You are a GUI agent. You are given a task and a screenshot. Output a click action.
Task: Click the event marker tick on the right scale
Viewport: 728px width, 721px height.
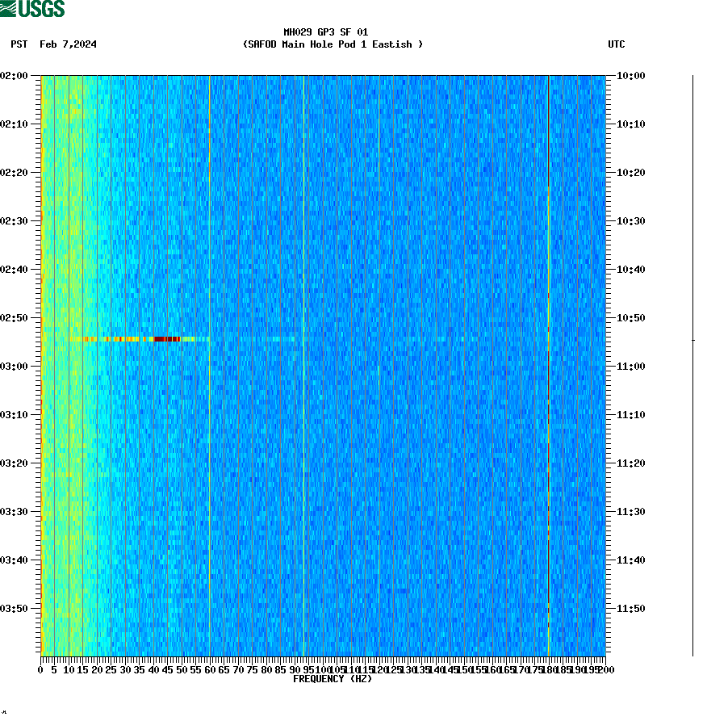[692, 340]
